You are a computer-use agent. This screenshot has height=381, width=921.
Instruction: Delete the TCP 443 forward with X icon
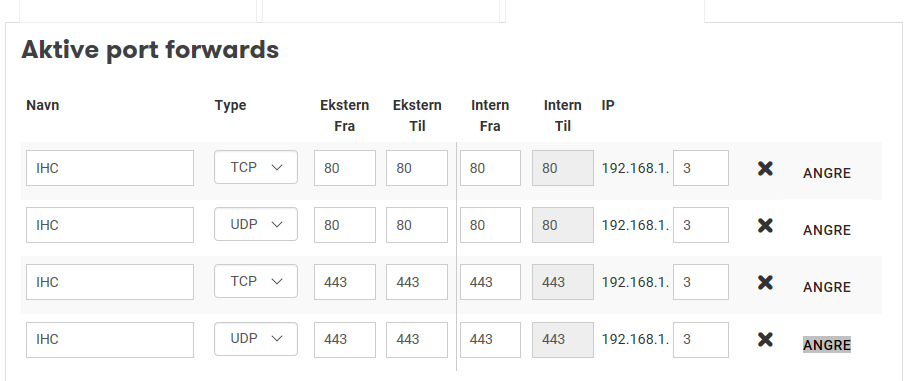pyautogui.click(x=765, y=282)
